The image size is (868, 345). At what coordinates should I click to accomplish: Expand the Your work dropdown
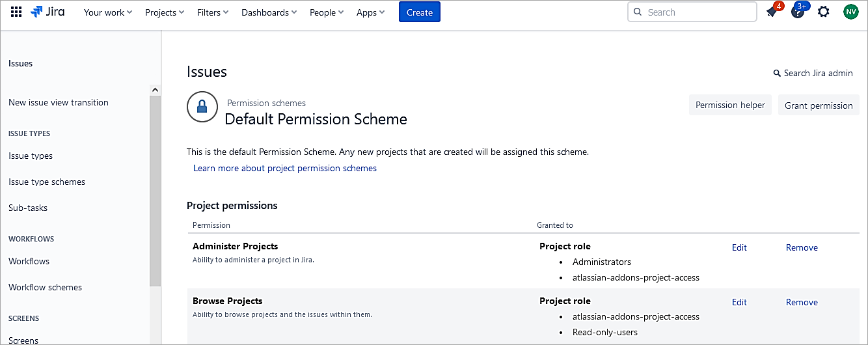108,12
